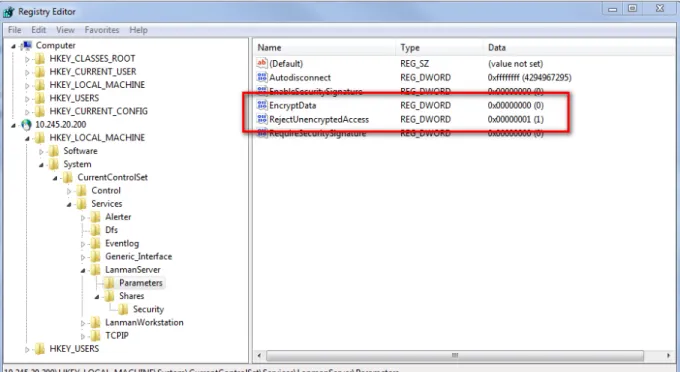Click the Generic_Interface folder icon
680x372 pixels.
pyautogui.click(x=95, y=257)
